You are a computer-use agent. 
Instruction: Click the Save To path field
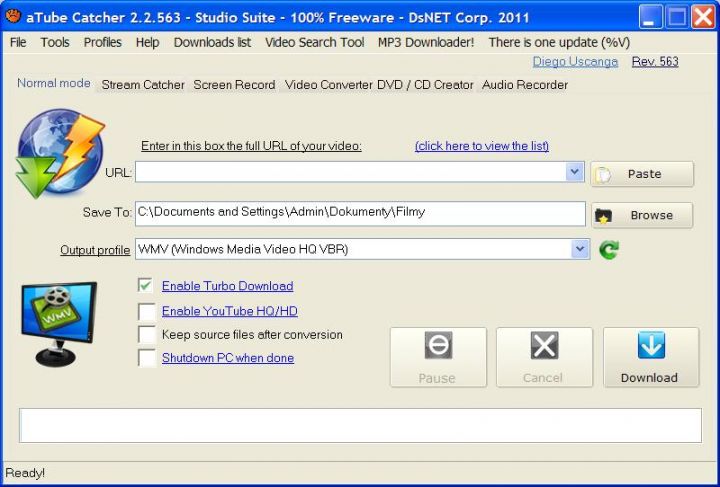pyautogui.click(x=360, y=213)
